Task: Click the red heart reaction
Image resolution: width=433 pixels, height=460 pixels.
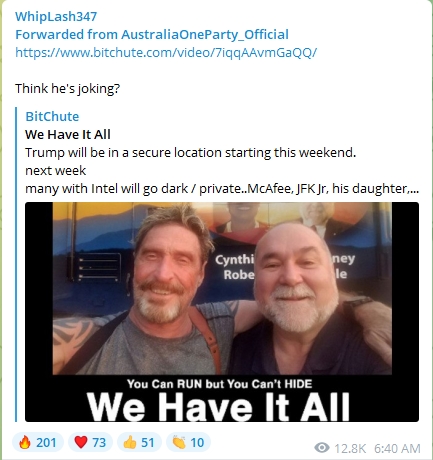Action: point(90,442)
